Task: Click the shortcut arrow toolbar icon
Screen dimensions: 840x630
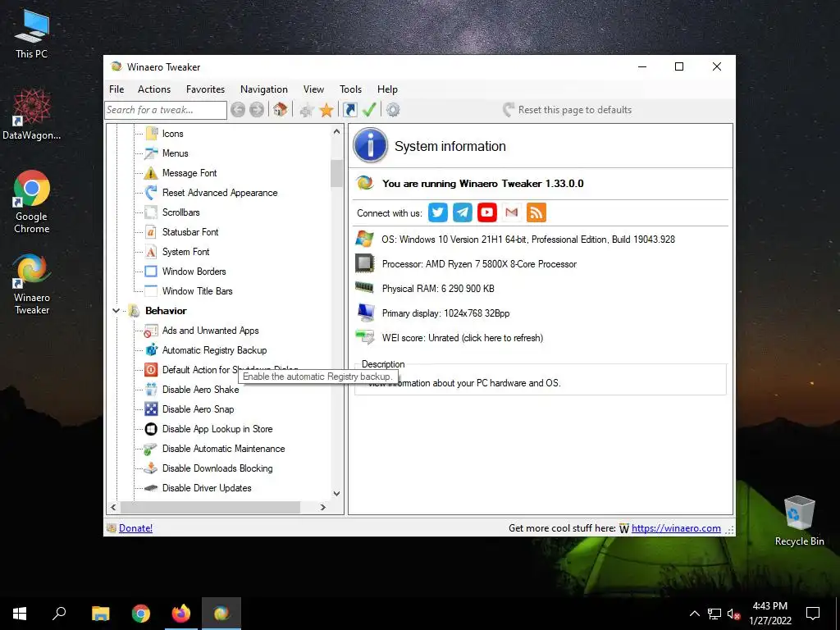Action: click(x=349, y=110)
